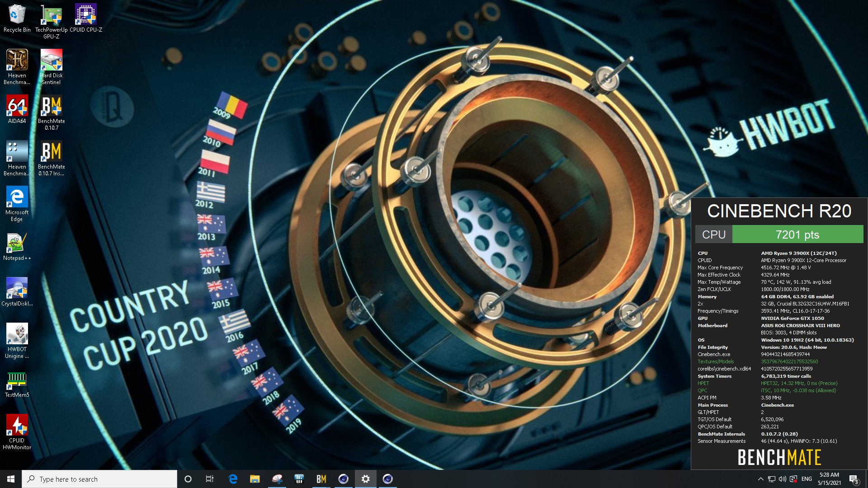Image resolution: width=868 pixels, height=488 pixels.
Task: Click the 7201 pts score bar
Action: point(797,235)
